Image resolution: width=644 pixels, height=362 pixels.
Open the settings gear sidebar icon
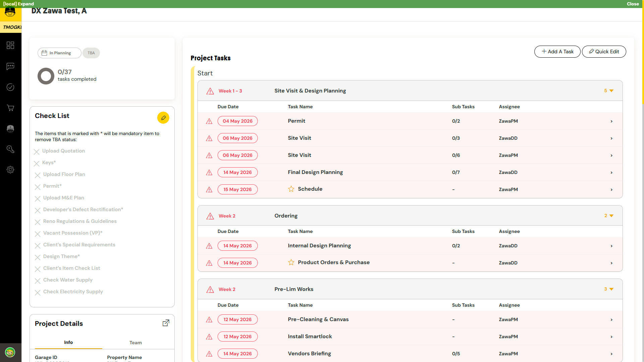pos(10,170)
